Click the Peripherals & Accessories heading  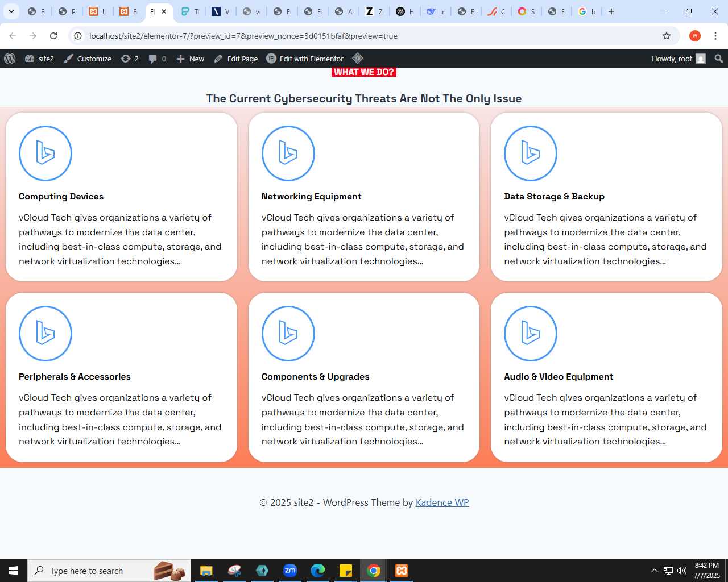75,377
